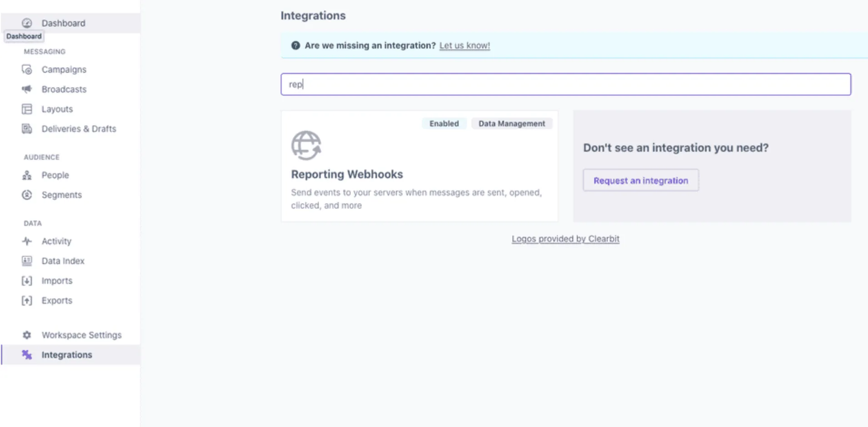Click the AUDIENCE section heading

[x=41, y=157]
